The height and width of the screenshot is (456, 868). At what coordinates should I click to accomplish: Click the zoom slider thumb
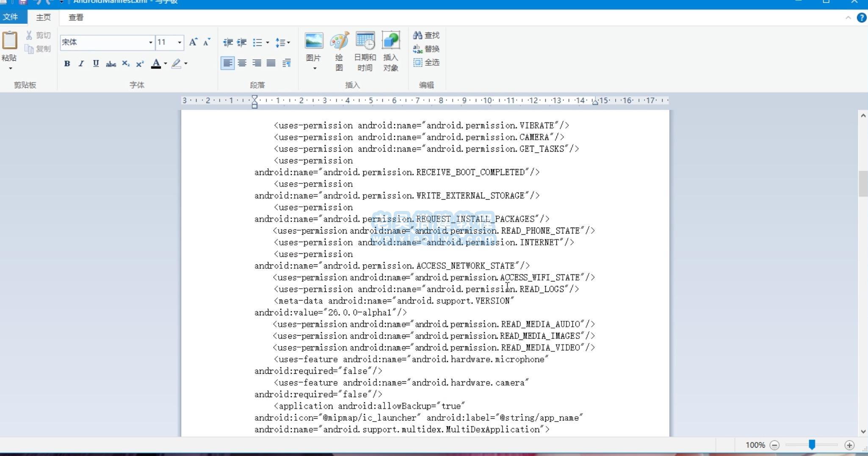pyautogui.click(x=812, y=445)
